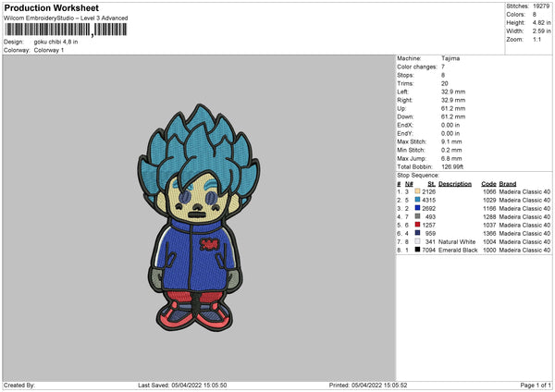
Task: Click the Emerald Black color swatch
Action: 417,250
